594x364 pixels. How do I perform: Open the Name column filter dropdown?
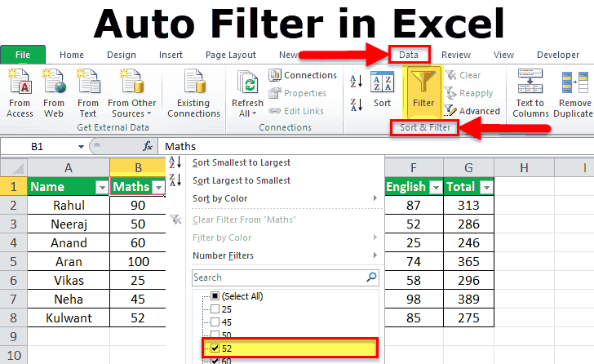101,187
